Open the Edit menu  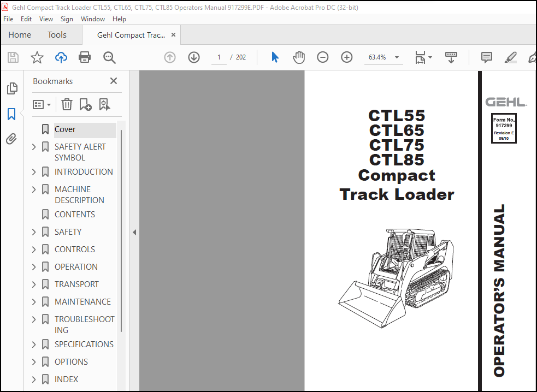tap(26, 19)
